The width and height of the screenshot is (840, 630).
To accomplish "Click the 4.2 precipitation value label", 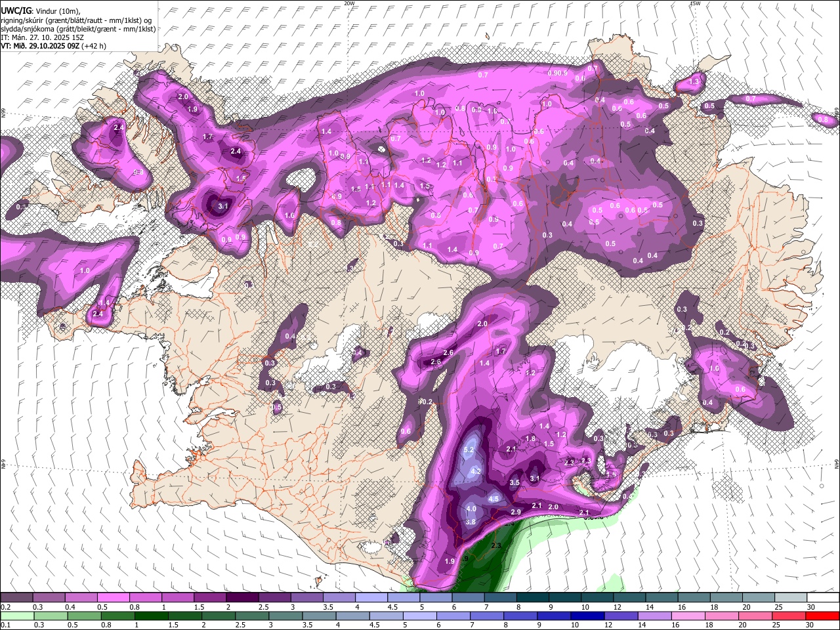I will point(476,471).
